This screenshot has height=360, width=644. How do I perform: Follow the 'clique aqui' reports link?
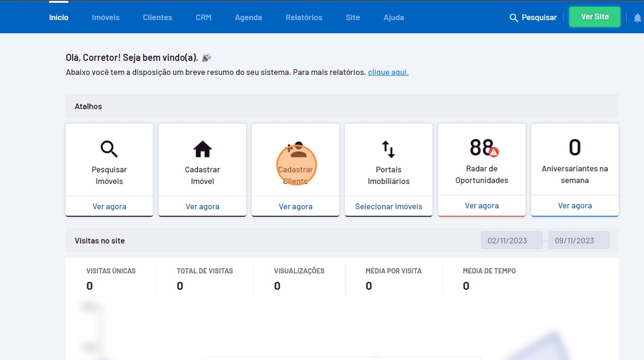tap(388, 72)
